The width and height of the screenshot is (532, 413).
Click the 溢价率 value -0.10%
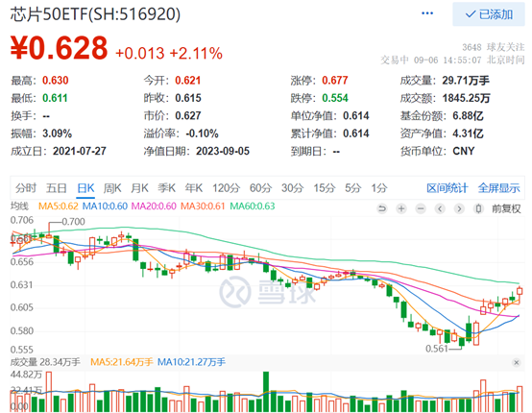pos(202,134)
